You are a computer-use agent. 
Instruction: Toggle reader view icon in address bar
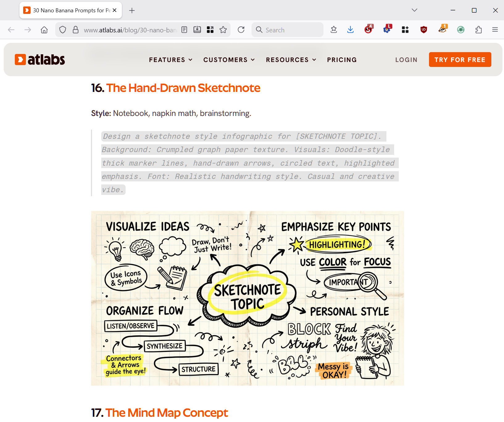coord(184,30)
